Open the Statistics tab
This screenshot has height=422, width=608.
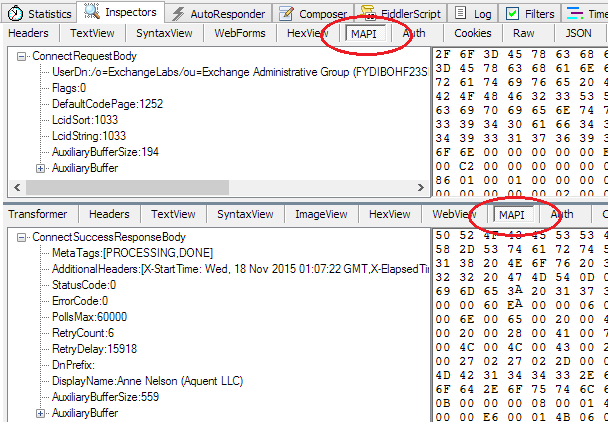click(40, 14)
